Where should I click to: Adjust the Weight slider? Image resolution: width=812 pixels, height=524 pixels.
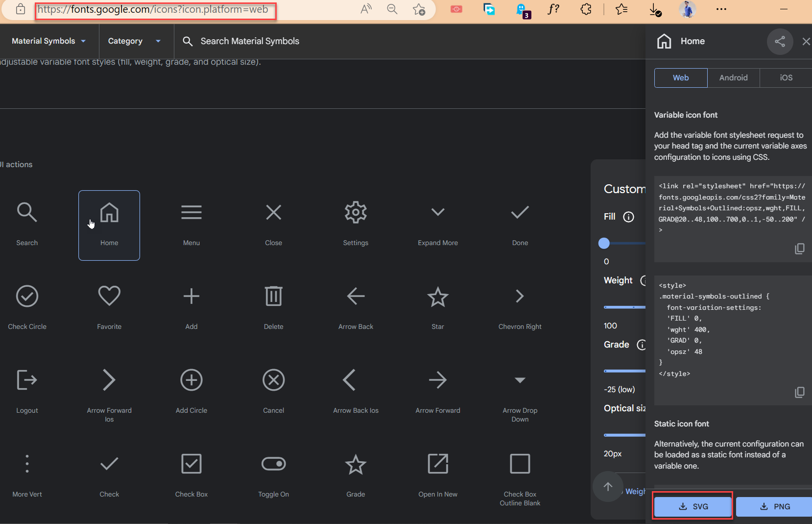click(x=625, y=307)
